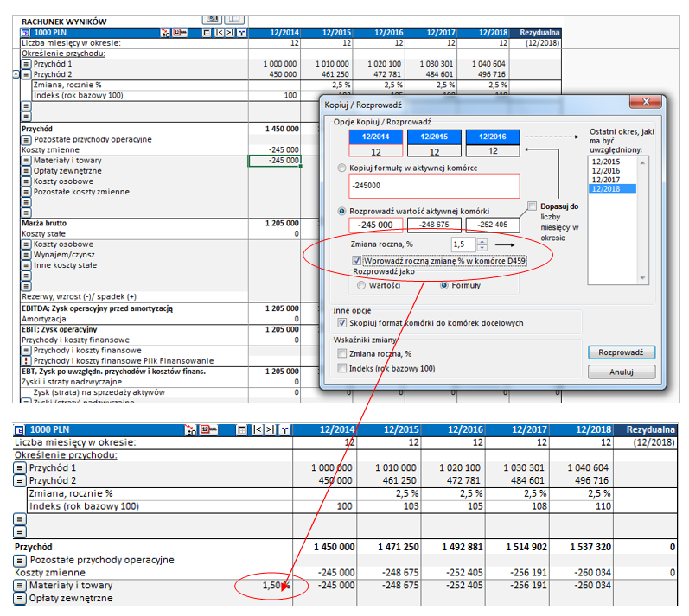
Task: Click Określenie przychodu link in upper table
Action: pos(64,54)
